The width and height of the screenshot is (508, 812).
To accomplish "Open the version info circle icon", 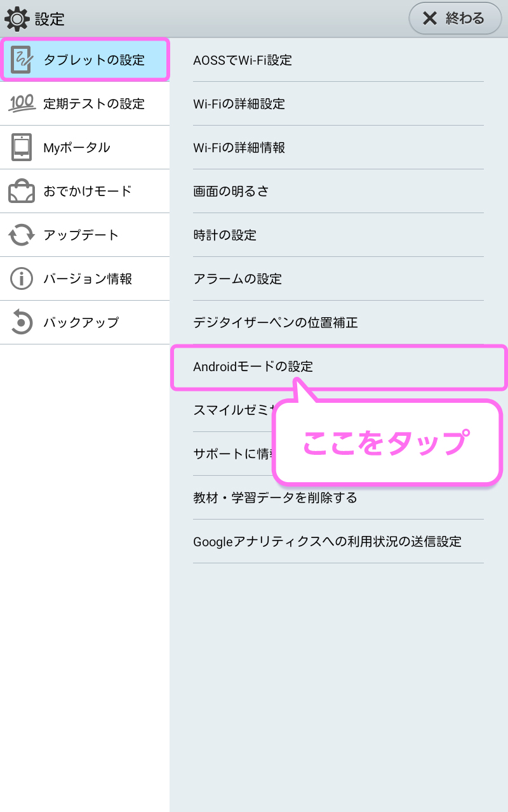I will pos(22,278).
